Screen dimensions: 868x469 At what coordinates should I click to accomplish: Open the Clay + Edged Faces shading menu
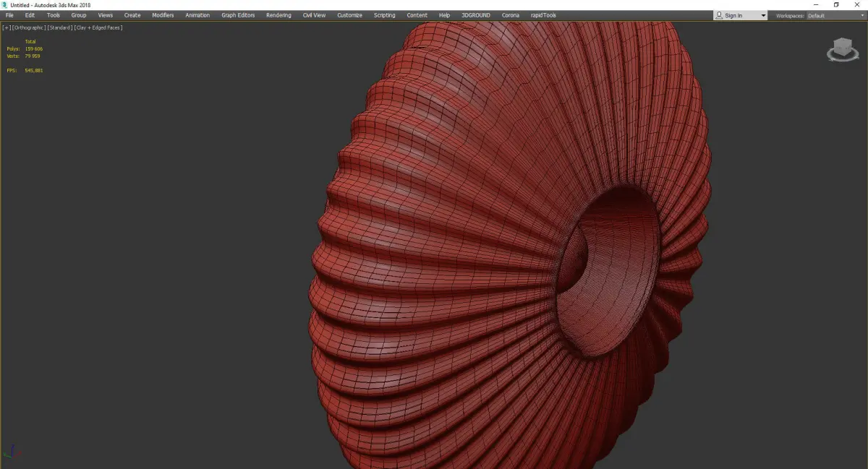98,27
